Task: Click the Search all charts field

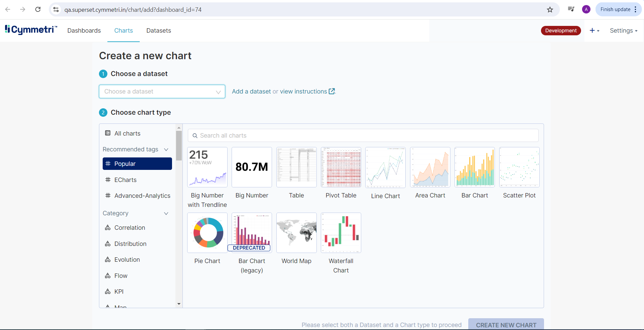Action: coord(363,136)
